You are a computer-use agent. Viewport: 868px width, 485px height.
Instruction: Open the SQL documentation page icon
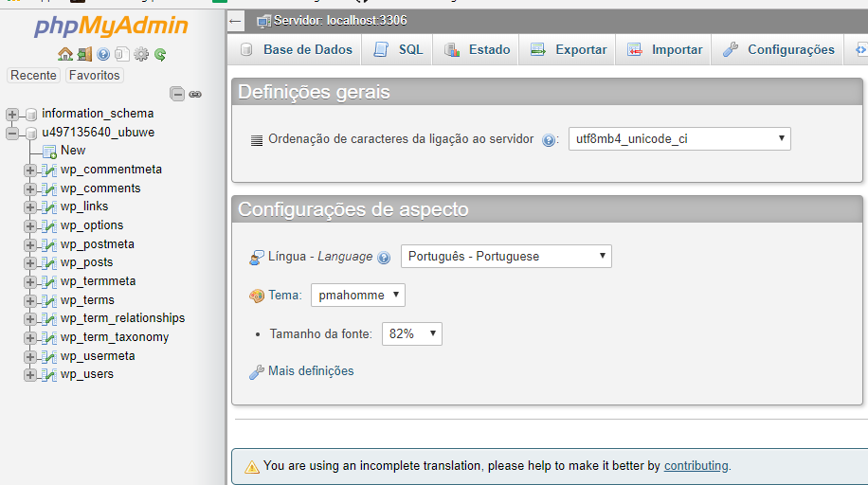(x=122, y=54)
